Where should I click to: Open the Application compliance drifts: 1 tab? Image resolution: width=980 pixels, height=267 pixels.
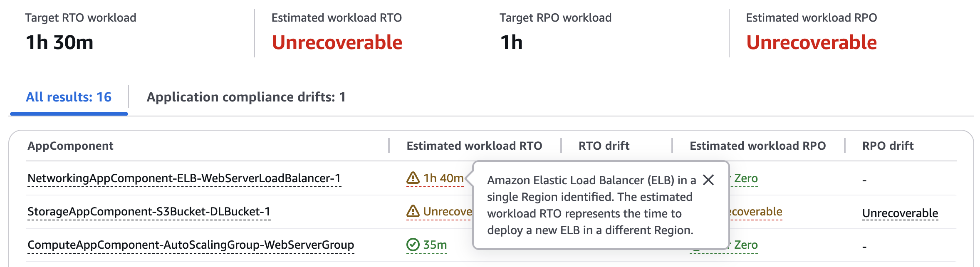[x=247, y=96]
